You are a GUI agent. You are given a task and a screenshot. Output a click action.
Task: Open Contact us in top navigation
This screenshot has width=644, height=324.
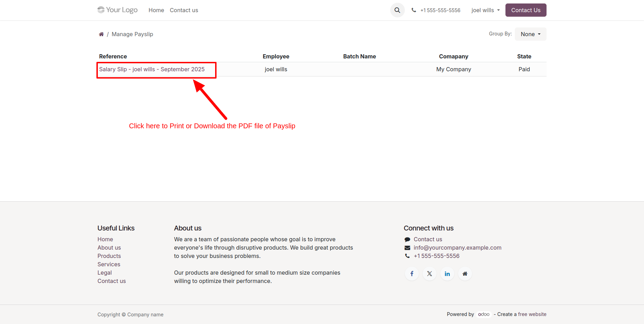[184, 10]
